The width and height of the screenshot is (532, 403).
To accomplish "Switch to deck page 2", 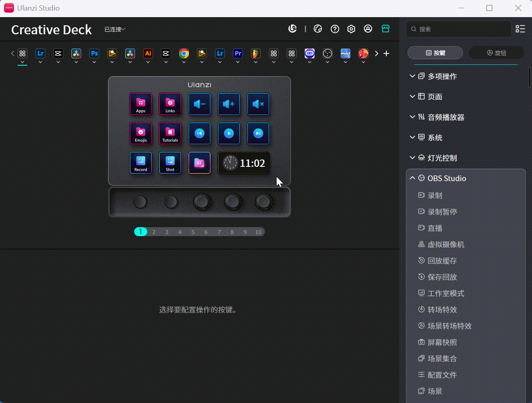I will pos(153,232).
